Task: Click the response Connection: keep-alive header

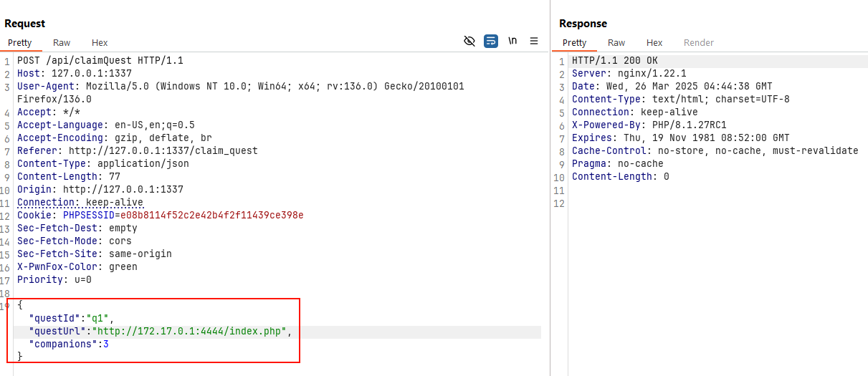Action: click(x=635, y=112)
